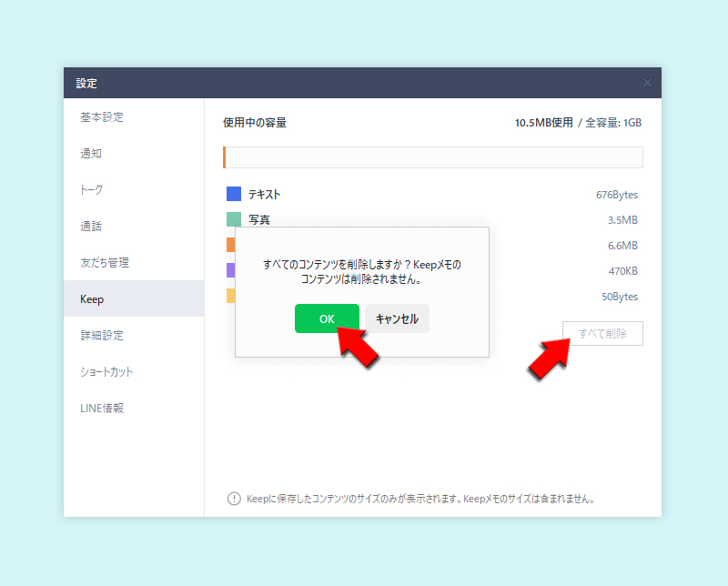Click the purple category color square
The width and height of the screenshot is (728, 586).
click(229, 270)
